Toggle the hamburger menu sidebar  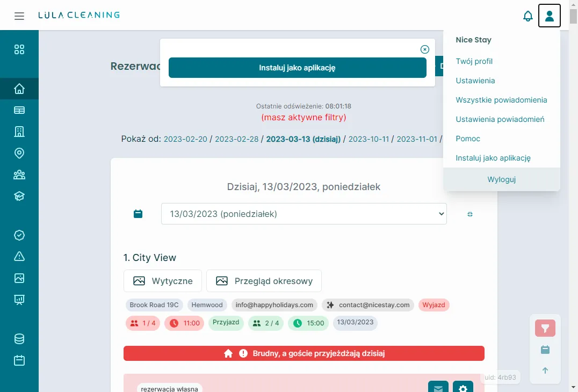point(19,16)
